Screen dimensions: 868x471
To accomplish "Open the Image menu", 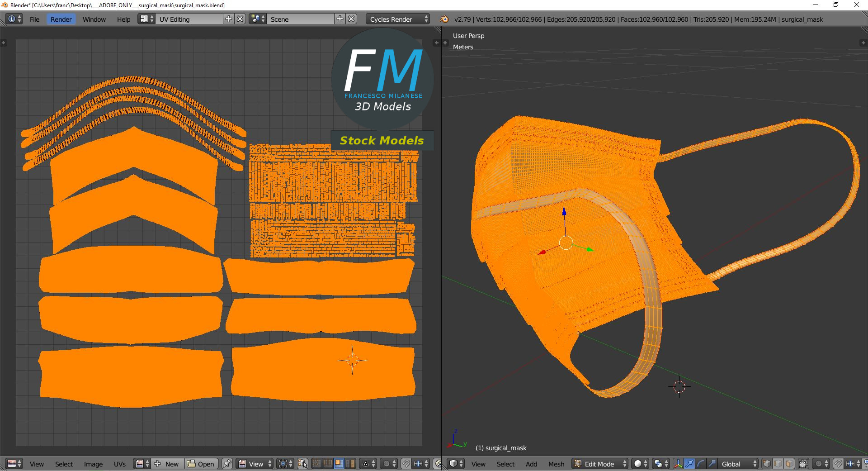I will click(x=93, y=464).
